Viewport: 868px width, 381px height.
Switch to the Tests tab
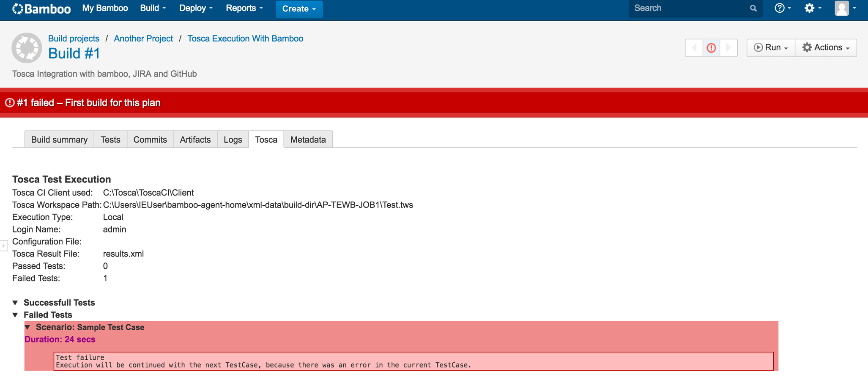tap(110, 140)
